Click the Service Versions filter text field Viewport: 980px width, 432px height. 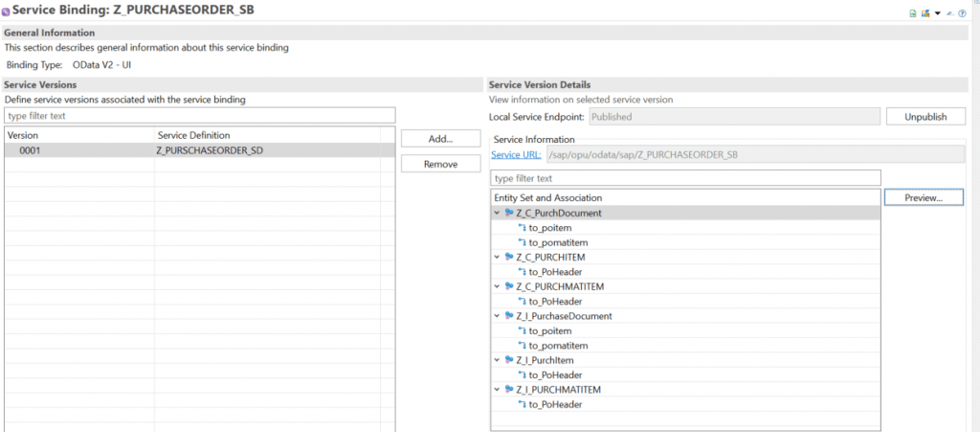tap(200, 116)
